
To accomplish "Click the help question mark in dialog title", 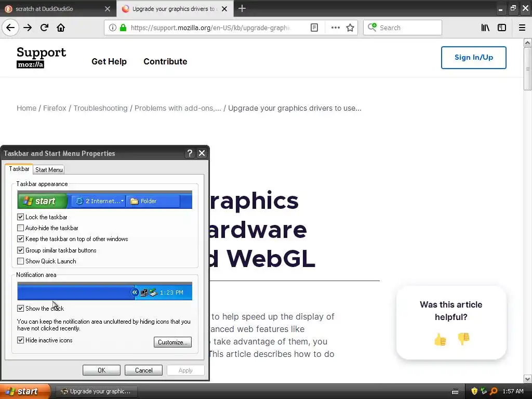I will coord(190,153).
